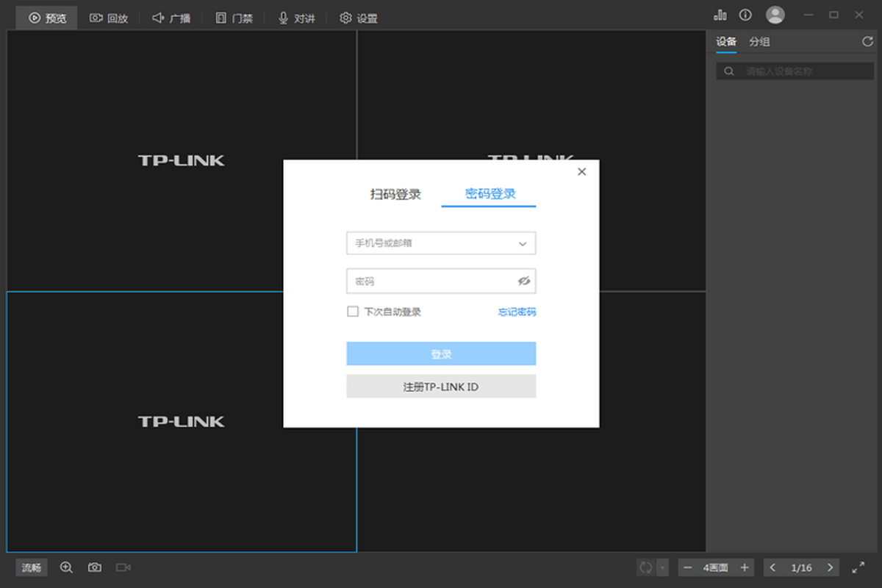Screen dimensions: 882x588
Task: Go to next page of 1/16
Action: point(831,567)
